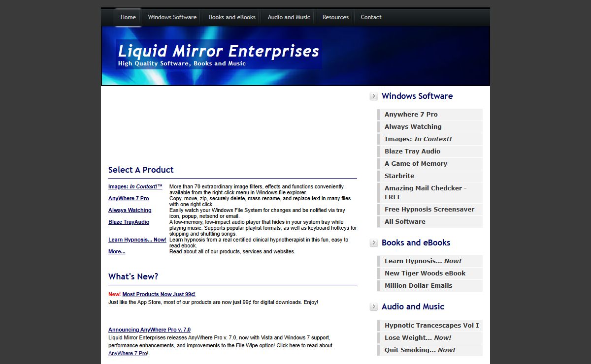Click the More... product link

117,252
